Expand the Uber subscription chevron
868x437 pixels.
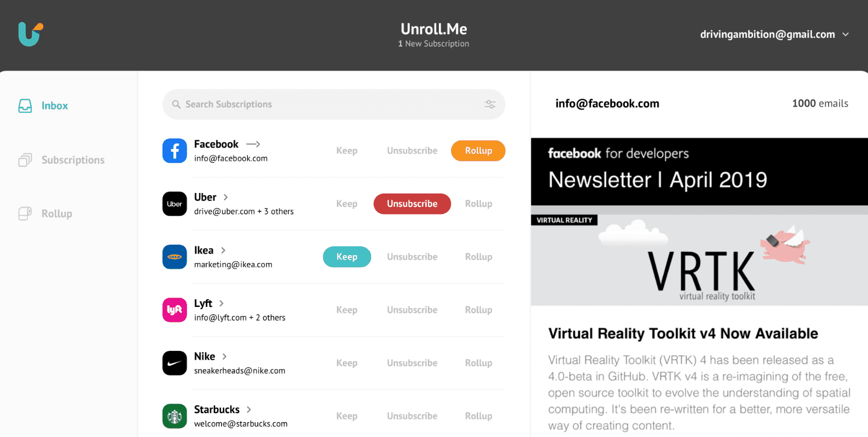click(x=225, y=197)
